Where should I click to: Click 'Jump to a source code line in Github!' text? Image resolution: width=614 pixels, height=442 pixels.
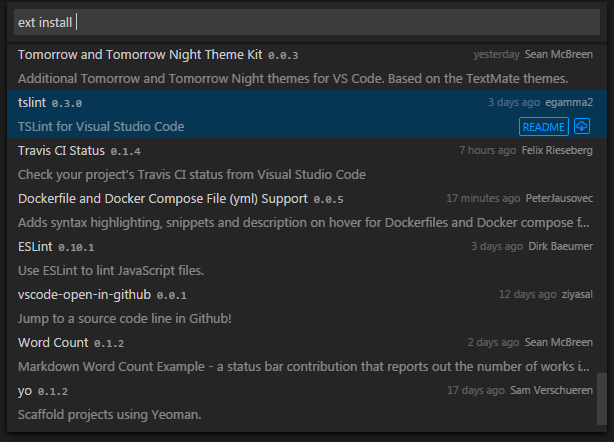coord(125,318)
